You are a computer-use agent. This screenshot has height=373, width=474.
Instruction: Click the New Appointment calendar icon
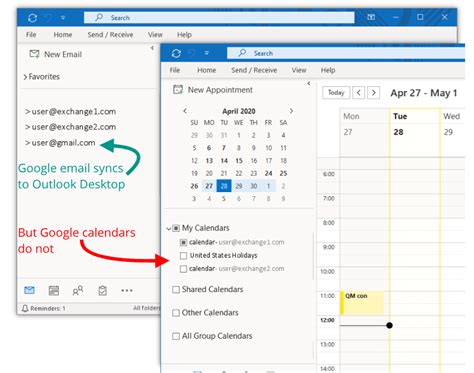(x=178, y=90)
